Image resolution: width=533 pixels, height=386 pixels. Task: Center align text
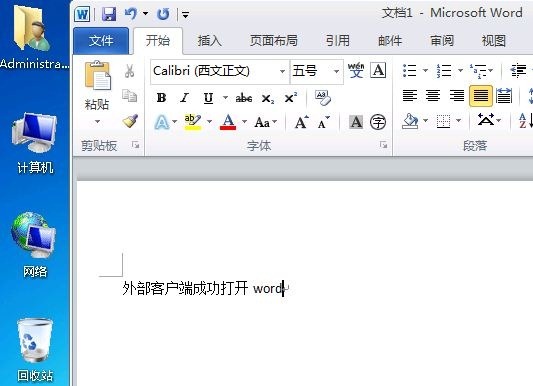[x=433, y=96]
